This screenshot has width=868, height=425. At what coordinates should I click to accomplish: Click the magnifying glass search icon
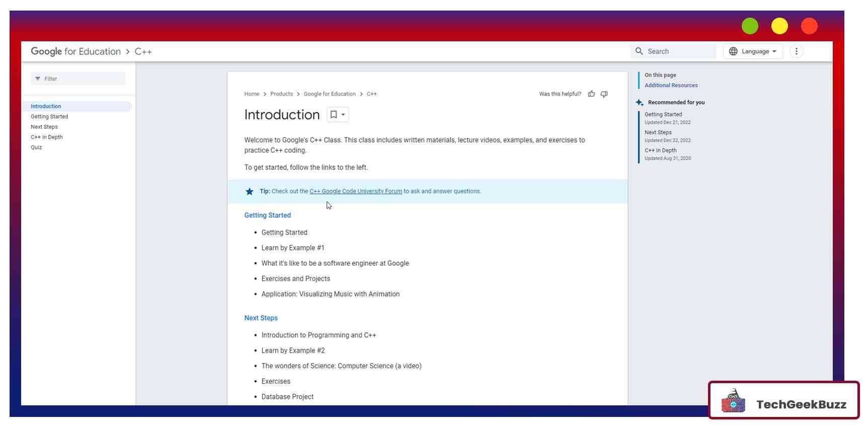[x=639, y=51]
